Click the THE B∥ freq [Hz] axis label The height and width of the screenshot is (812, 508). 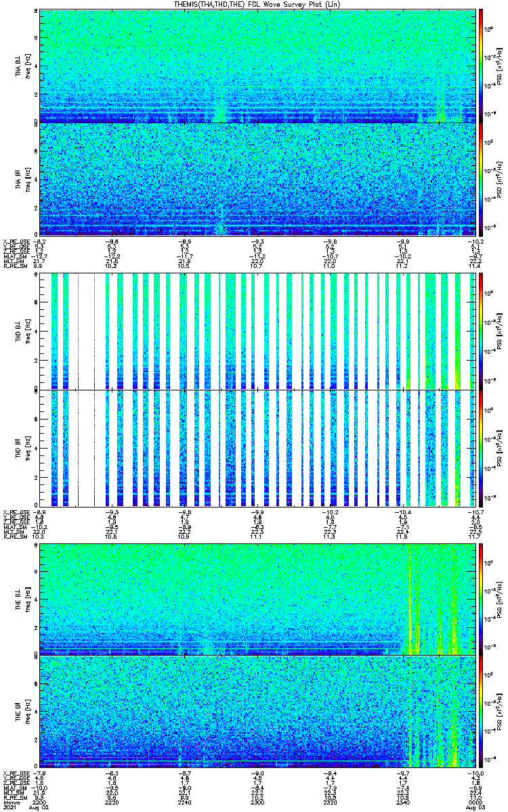[28, 710]
